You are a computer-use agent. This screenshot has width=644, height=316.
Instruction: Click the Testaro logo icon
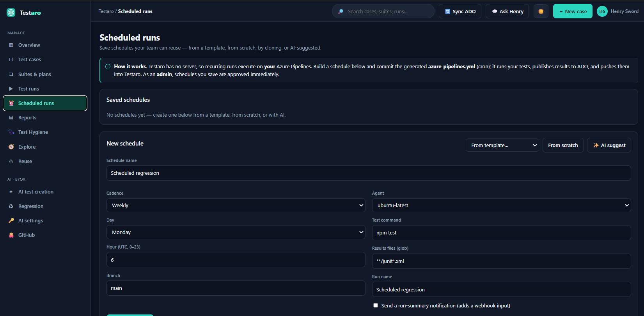click(x=11, y=12)
